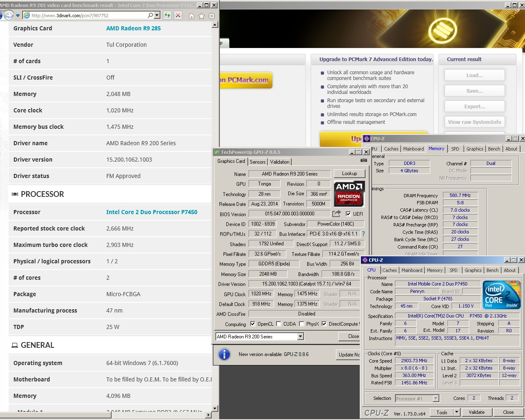Click the bus interface question mark help icon

click(363, 234)
